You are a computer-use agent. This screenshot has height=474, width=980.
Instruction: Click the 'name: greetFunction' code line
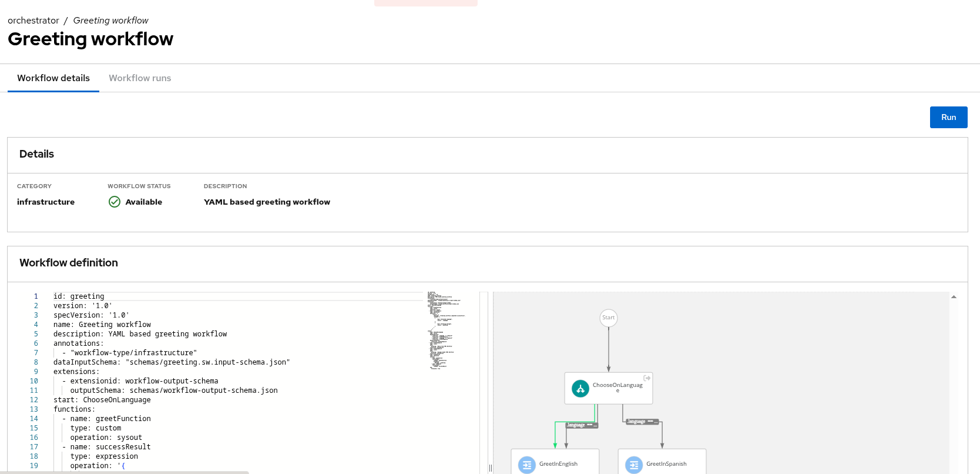click(x=106, y=419)
